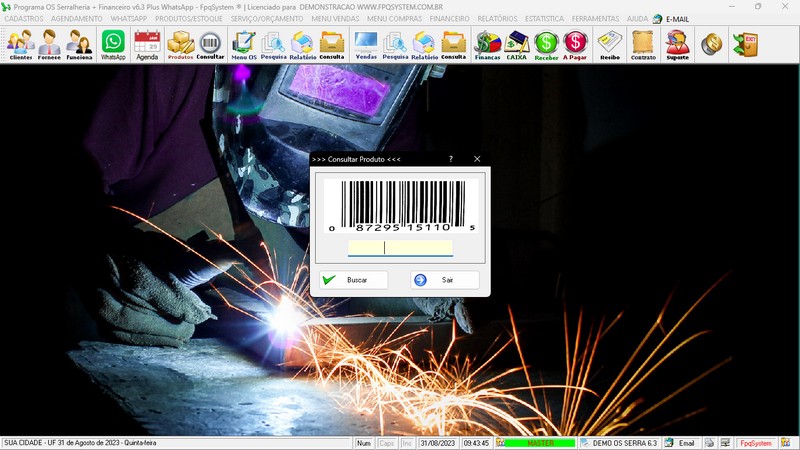800x450 pixels.
Task: Click the barcode input field
Action: pyautogui.click(x=400, y=248)
